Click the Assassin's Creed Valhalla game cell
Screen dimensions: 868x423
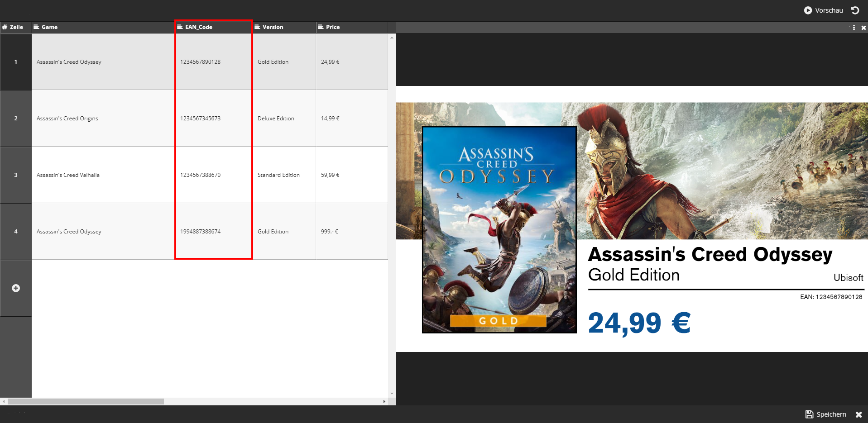(68, 175)
